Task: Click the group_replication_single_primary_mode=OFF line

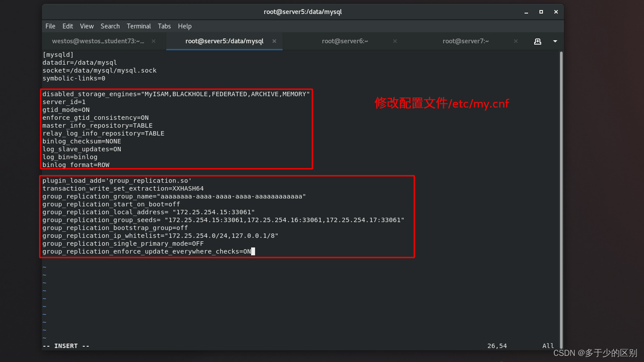Action: coord(123,244)
